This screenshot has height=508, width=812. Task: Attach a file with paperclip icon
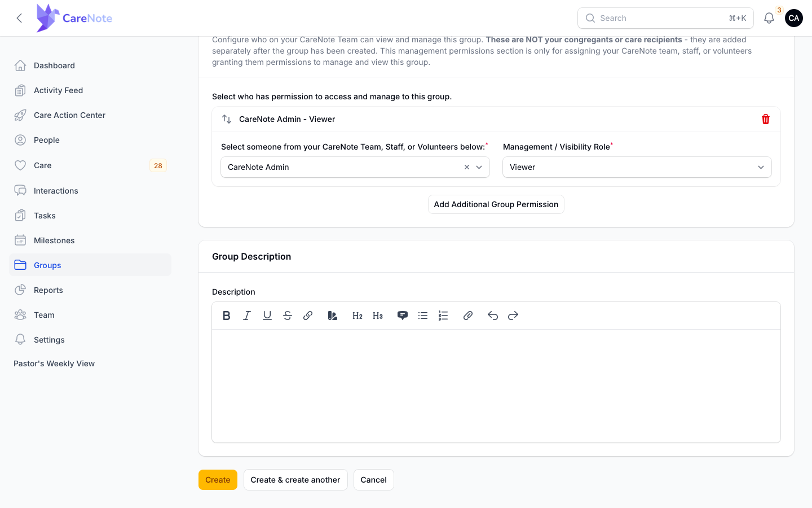pos(468,316)
